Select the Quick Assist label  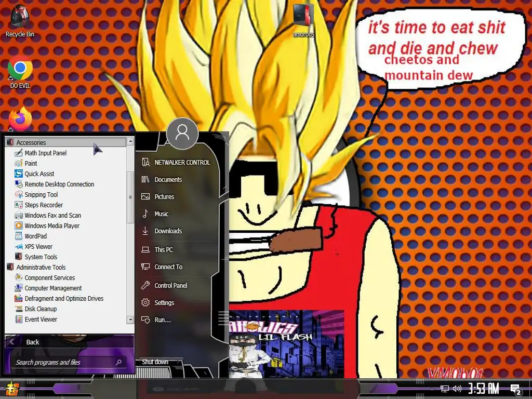coord(39,174)
